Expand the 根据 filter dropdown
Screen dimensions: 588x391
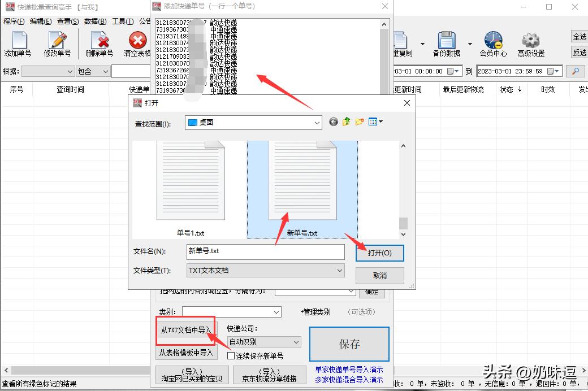pyautogui.click(x=70, y=71)
